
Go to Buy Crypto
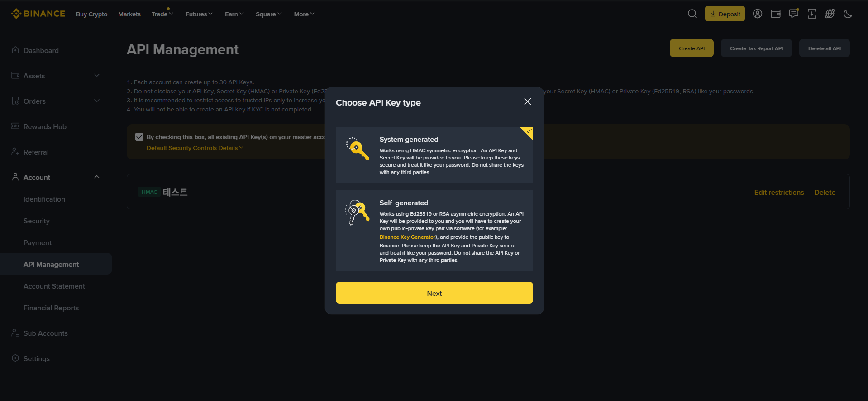92,14
